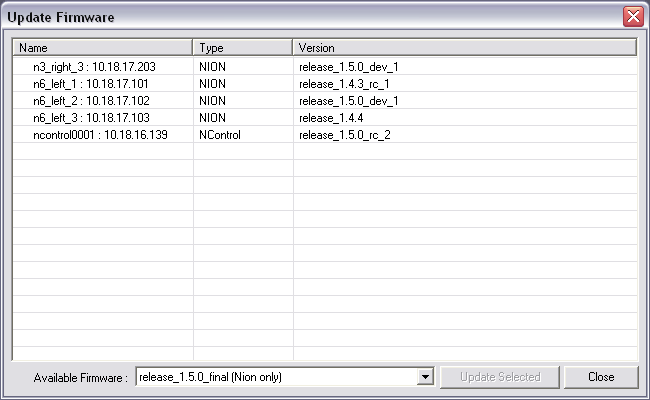Sort list by Type column header
The width and height of the screenshot is (650, 400).
[x=242, y=47]
